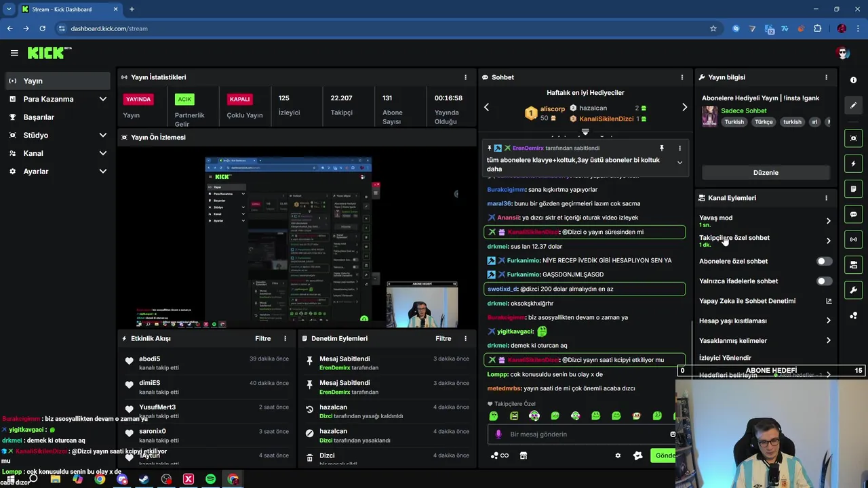868x488 pixels.
Task: Open options menu of Sohbet panel
Action: 682,77
